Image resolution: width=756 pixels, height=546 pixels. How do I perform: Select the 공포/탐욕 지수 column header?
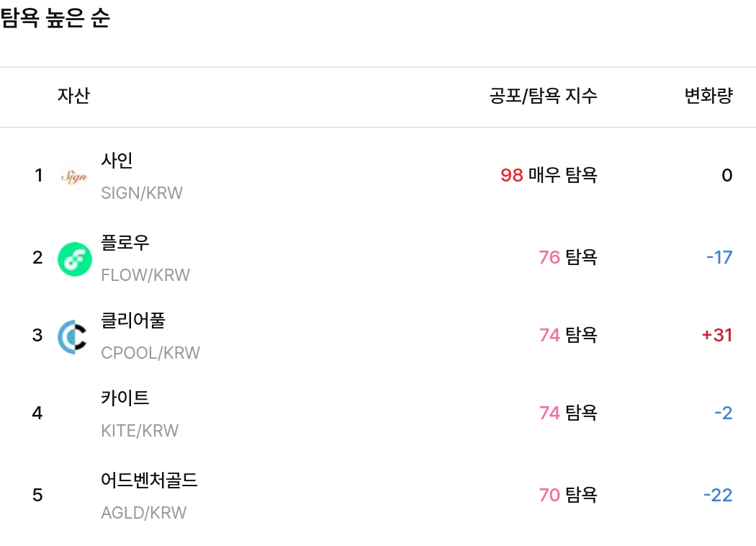coord(544,96)
